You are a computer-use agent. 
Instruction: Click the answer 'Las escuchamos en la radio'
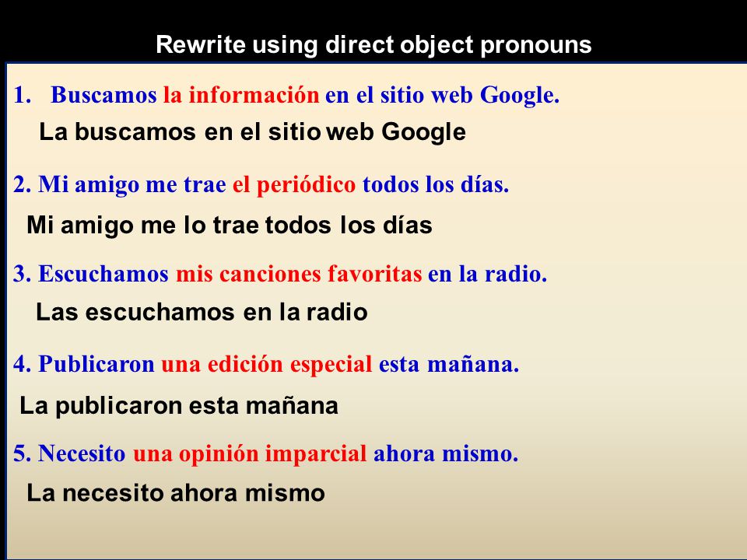[202, 313]
